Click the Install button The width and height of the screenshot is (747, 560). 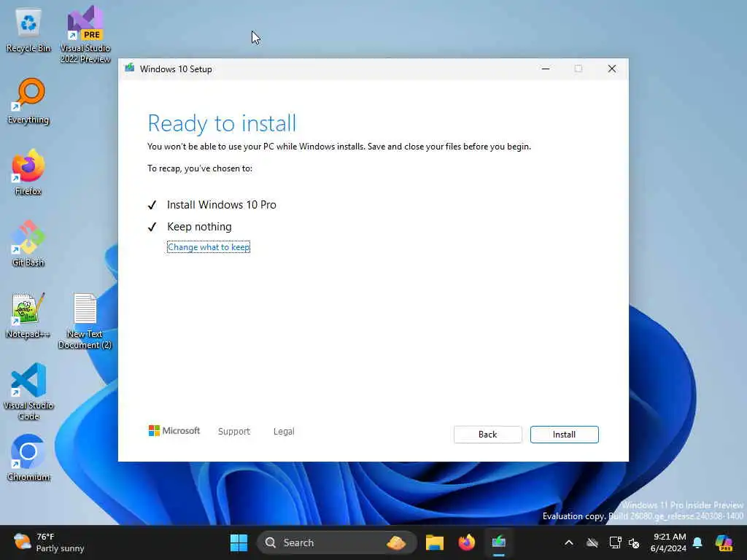[564, 435]
